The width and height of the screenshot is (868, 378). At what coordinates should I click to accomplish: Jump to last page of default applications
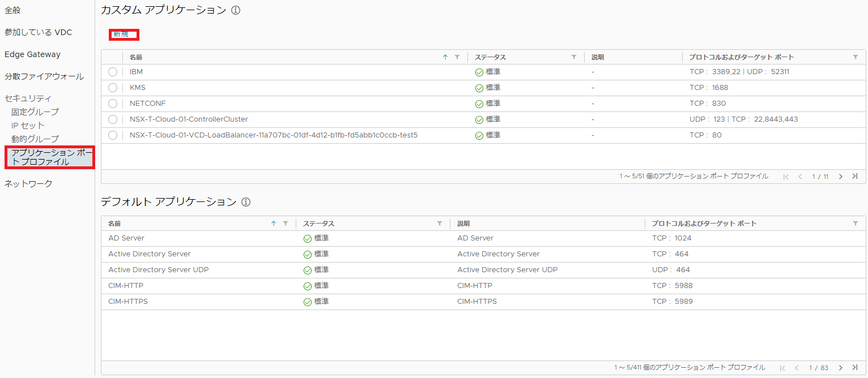click(x=855, y=368)
